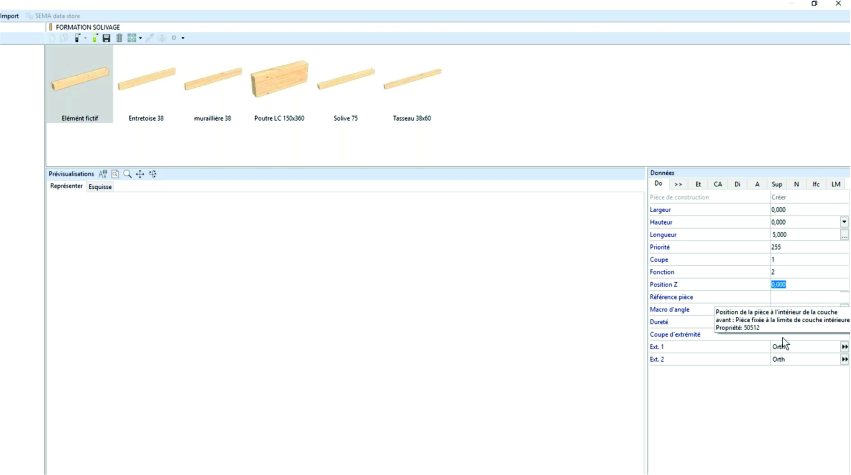
Task: Switch to the Esquisse tab
Action: 100,187
